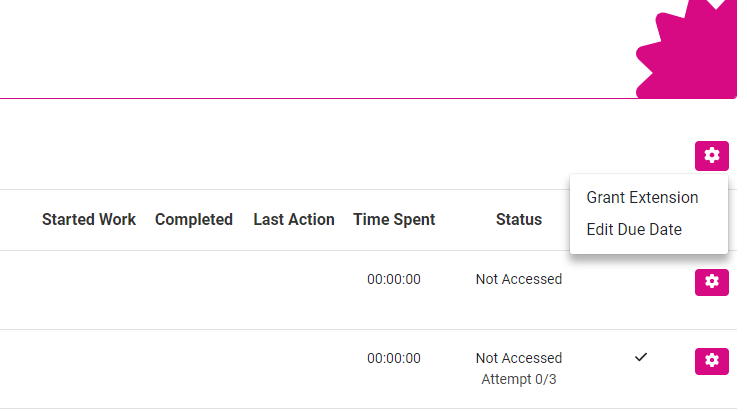Sort by the Completed column header

coord(193,219)
